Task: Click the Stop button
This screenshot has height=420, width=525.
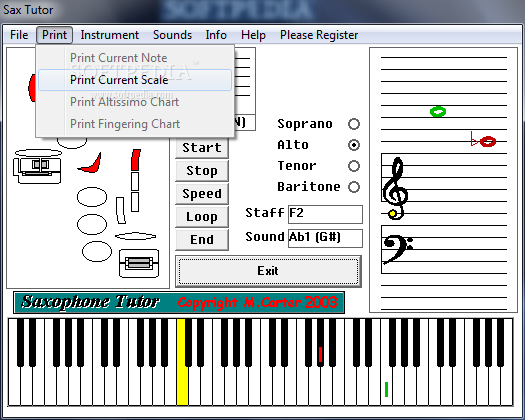Action: 202,170
